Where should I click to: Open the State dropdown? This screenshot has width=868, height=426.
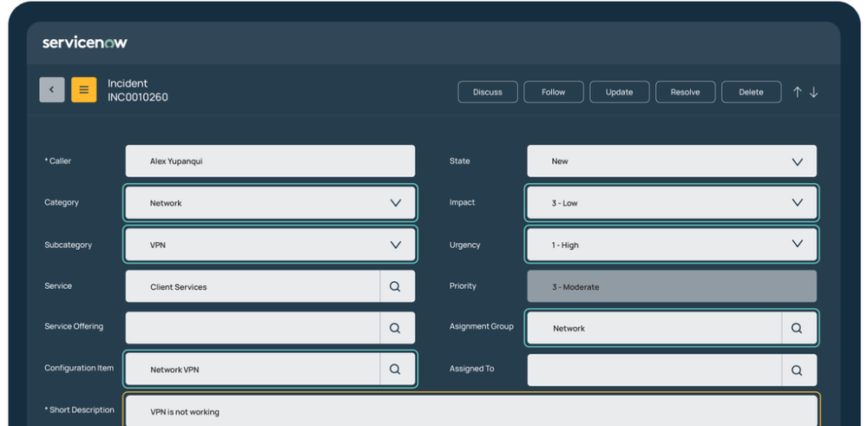coord(672,161)
